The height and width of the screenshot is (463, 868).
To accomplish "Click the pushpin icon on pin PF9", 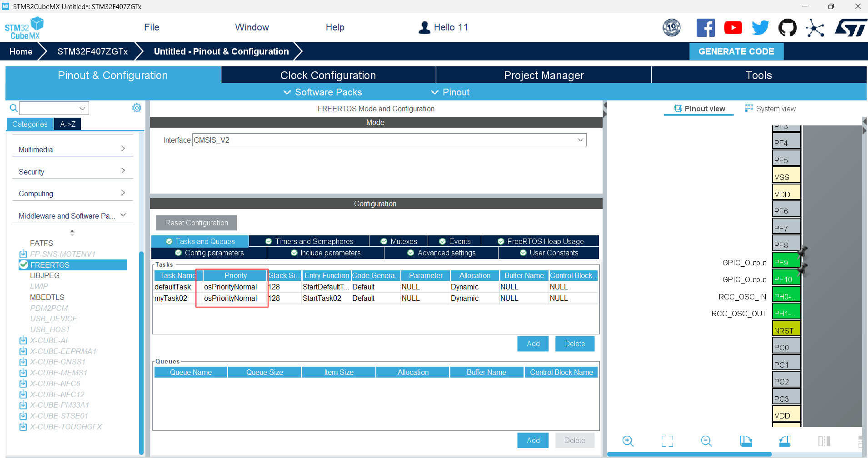I will (x=802, y=251).
